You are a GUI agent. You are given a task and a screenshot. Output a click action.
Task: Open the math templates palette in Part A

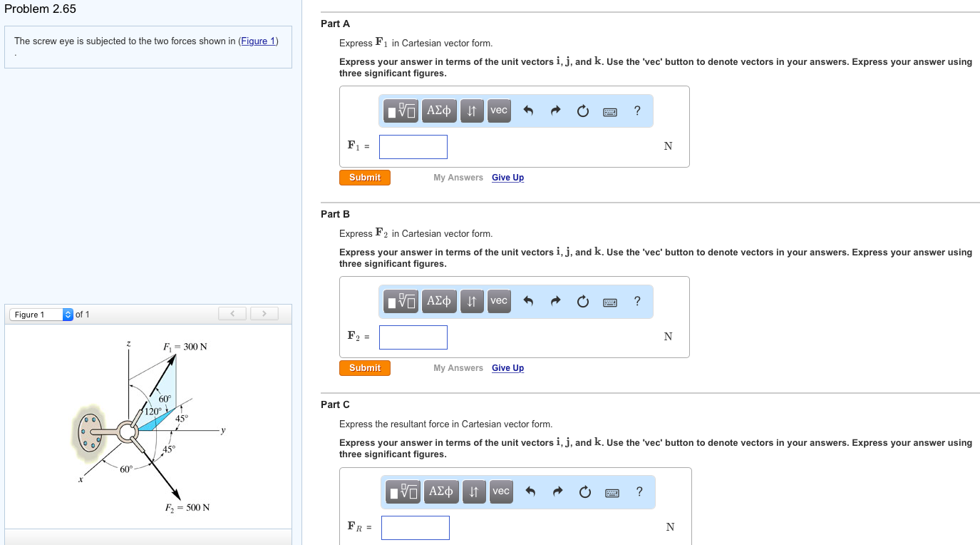click(x=400, y=111)
